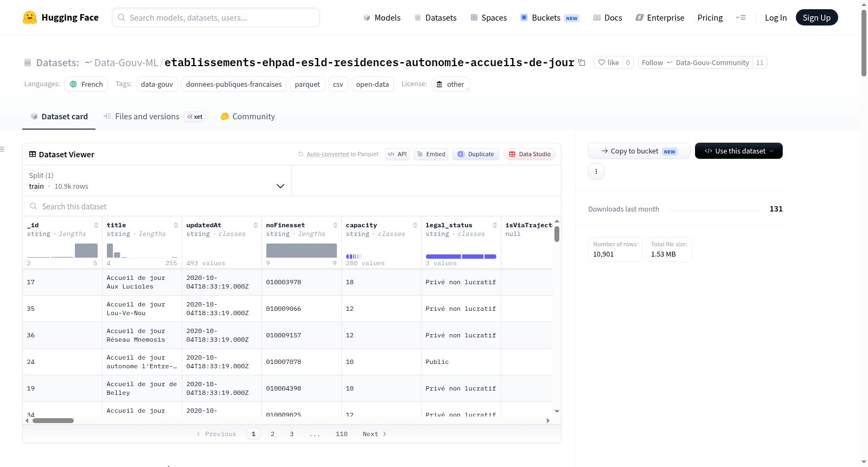The width and height of the screenshot is (868, 467).
Task: Click the data-gouv tag
Action: pos(157,84)
